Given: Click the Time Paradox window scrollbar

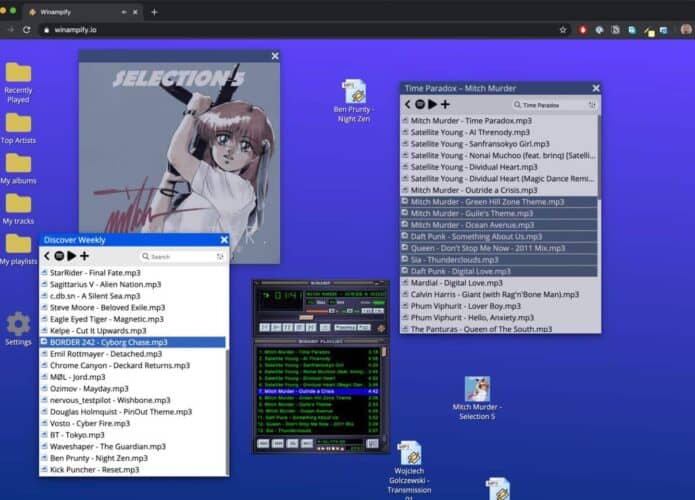Looking at the screenshot, I should (x=599, y=155).
